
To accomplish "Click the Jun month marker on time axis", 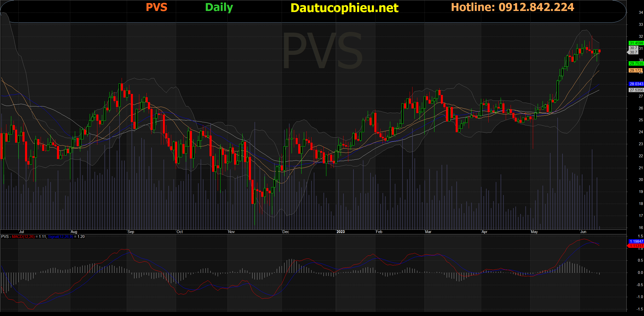I will click(x=583, y=232).
